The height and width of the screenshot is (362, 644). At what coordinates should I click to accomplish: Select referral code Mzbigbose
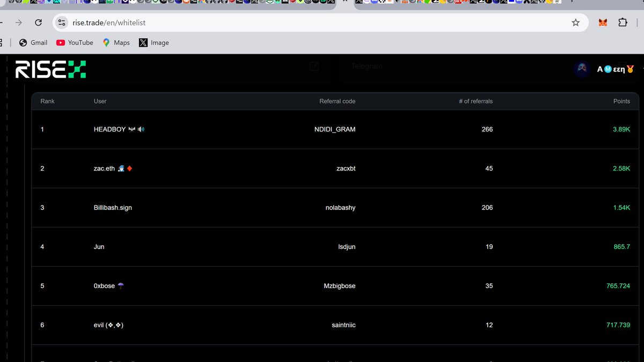340,286
